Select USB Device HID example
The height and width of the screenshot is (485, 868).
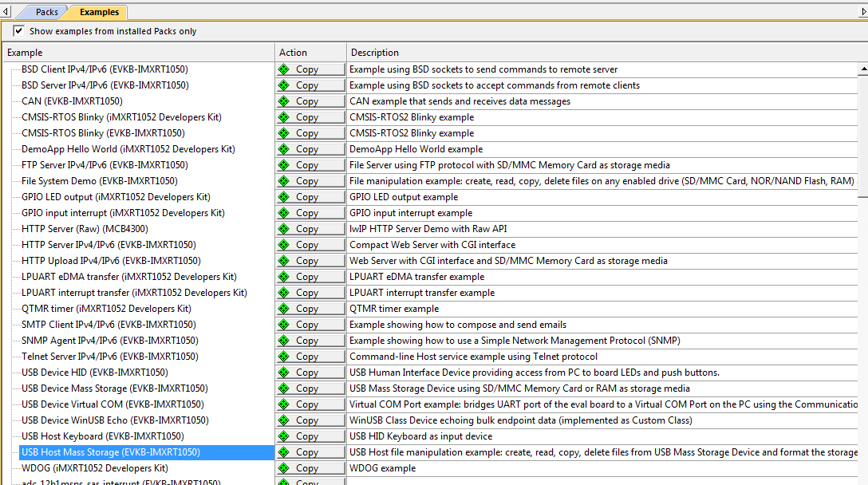tap(95, 373)
